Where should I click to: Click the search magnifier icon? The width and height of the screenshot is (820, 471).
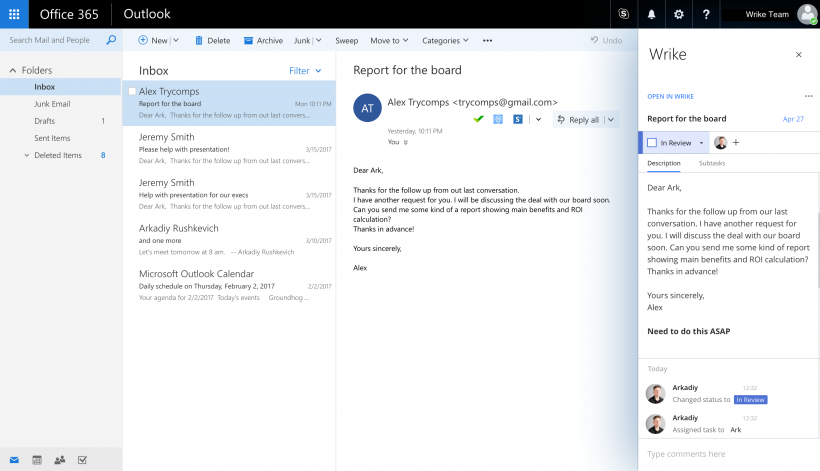[111, 40]
